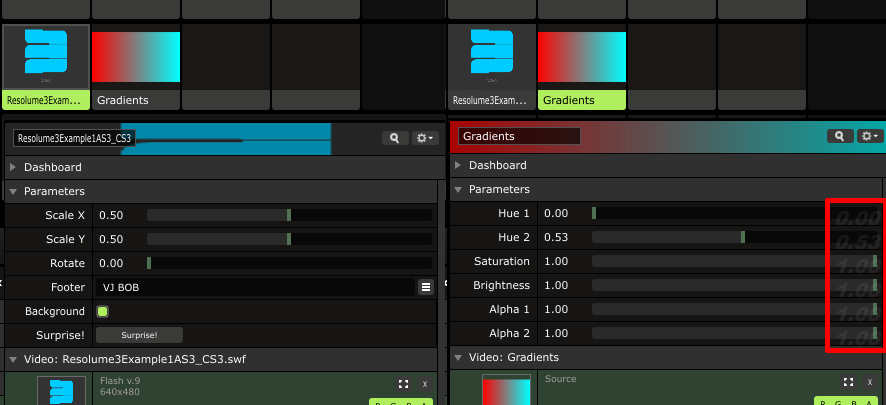The image size is (886, 405).
Task: Open the gear settings menu in the Gradients clip panel
Action: pos(868,136)
